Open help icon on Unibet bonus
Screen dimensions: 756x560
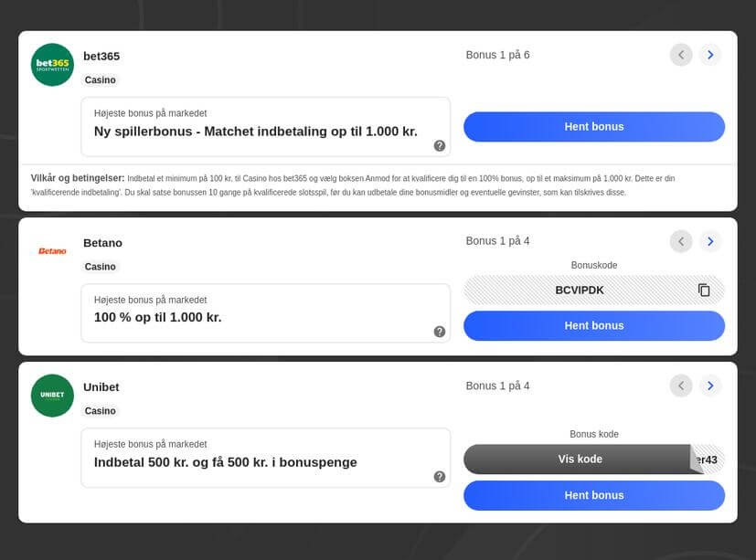(x=439, y=477)
